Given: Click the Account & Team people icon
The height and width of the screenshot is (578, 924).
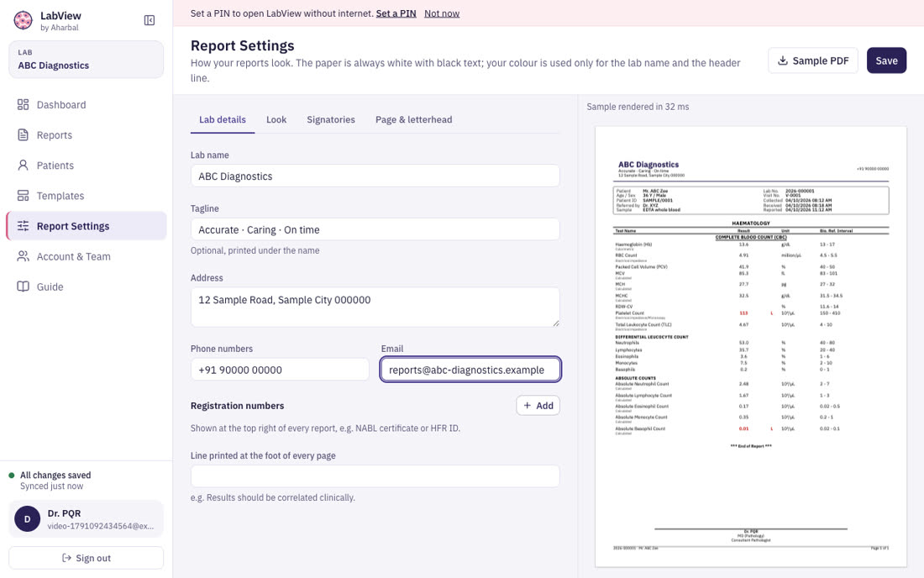Looking at the screenshot, I should click(23, 256).
